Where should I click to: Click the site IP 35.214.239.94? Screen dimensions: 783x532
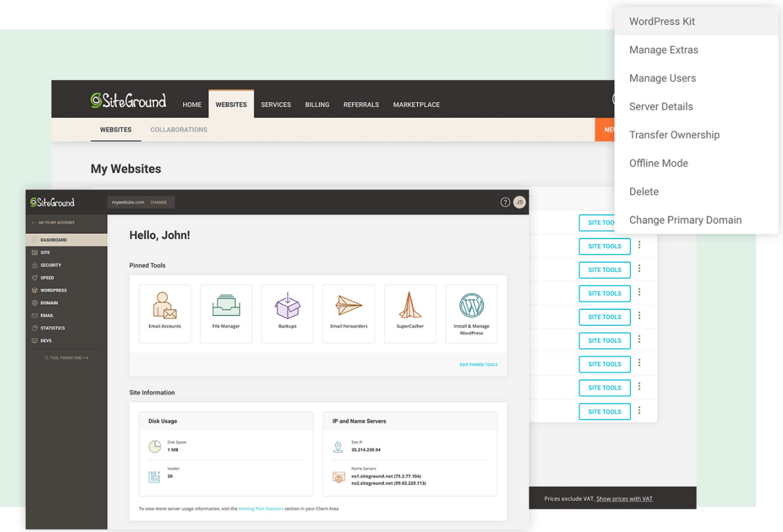click(366, 449)
